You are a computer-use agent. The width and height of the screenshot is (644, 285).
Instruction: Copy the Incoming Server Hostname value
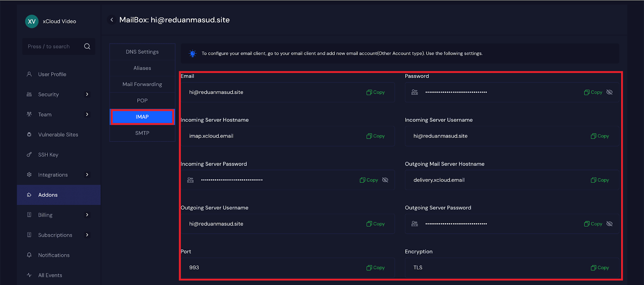pyautogui.click(x=376, y=136)
